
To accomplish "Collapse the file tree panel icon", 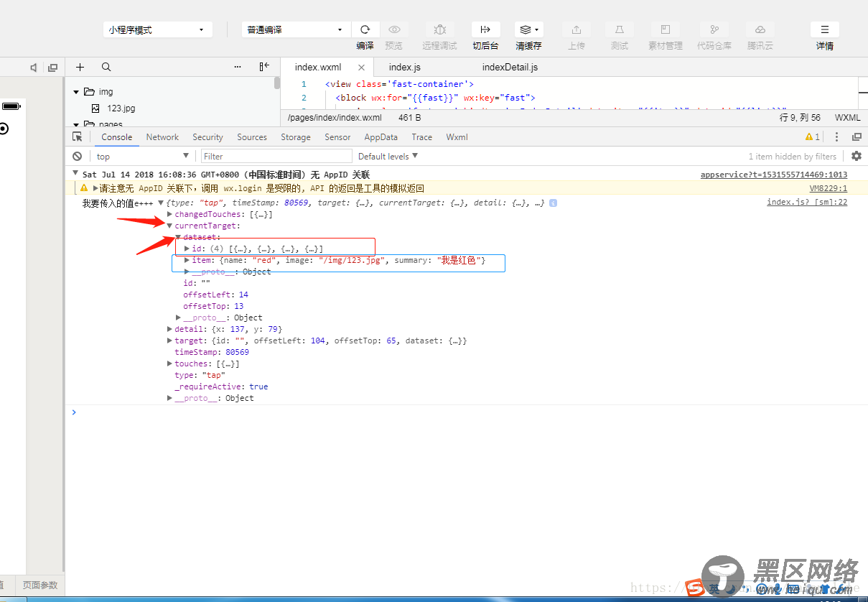I will point(264,67).
